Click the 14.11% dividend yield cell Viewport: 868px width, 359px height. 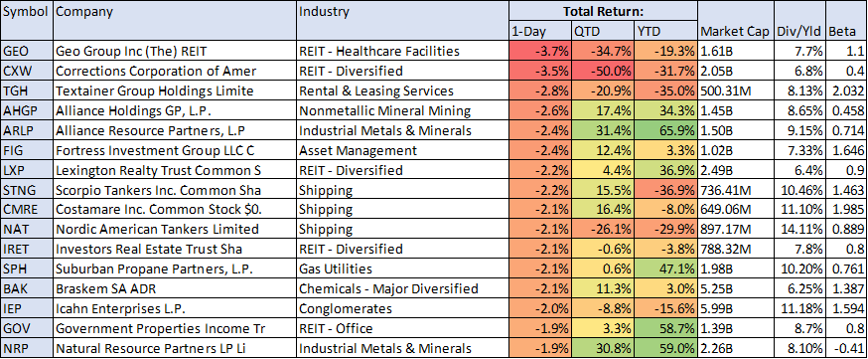click(799, 230)
